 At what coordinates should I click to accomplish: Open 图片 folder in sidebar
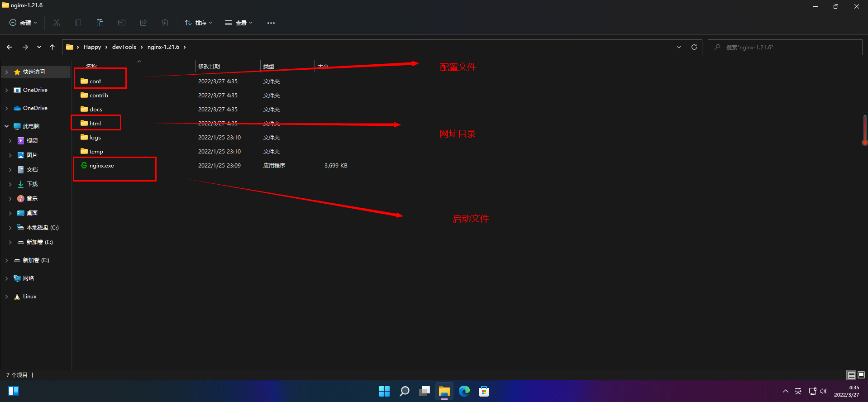click(x=32, y=155)
